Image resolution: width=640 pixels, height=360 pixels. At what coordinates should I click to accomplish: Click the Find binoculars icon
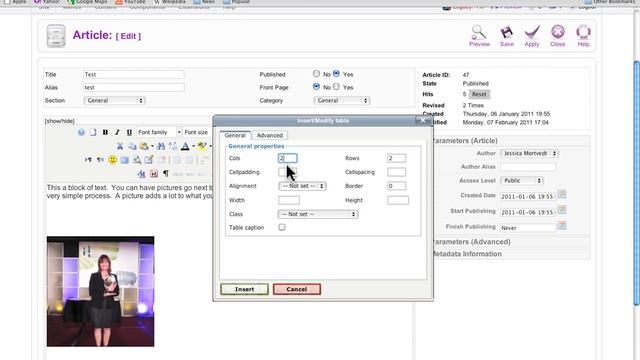coord(161,146)
